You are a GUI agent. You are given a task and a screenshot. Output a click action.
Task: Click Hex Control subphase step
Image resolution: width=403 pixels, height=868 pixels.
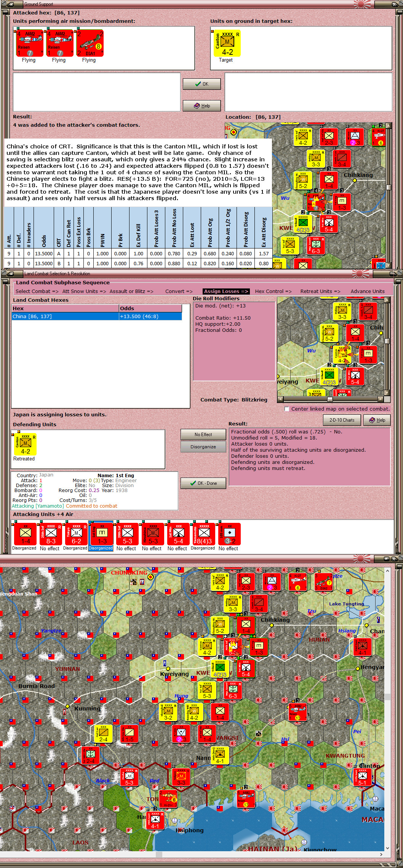[273, 291]
